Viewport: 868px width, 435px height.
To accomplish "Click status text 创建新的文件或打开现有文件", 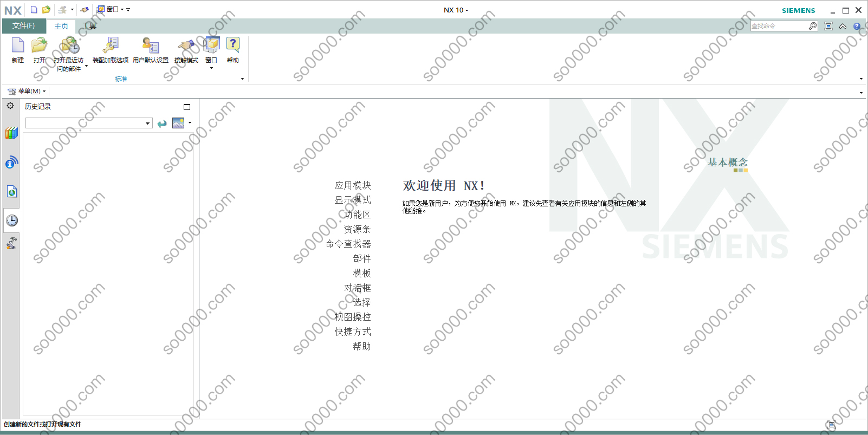I will coord(42,424).
